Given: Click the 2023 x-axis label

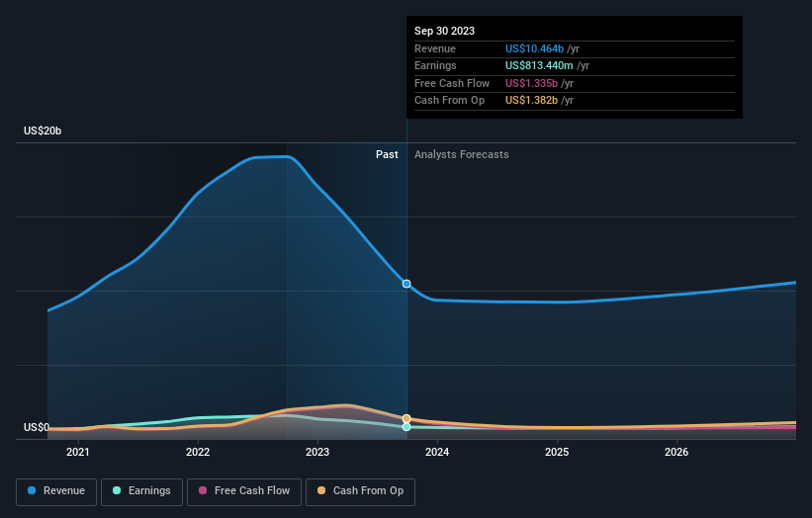Looking at the screenshot, I should [317, 453].
